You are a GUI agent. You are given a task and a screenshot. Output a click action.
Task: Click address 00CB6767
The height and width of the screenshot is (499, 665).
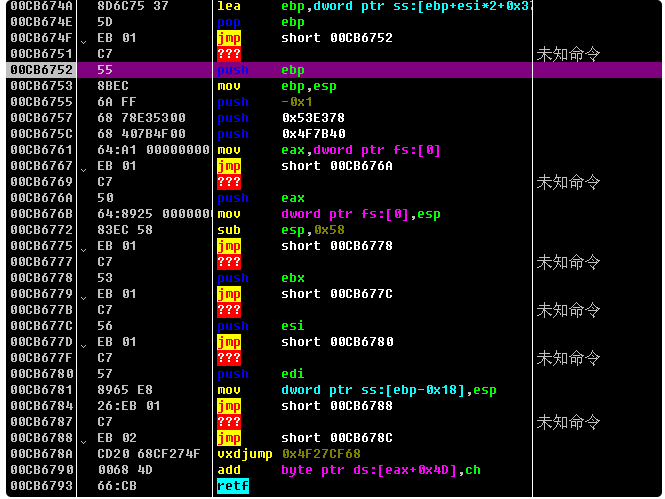tap(42, 166)
